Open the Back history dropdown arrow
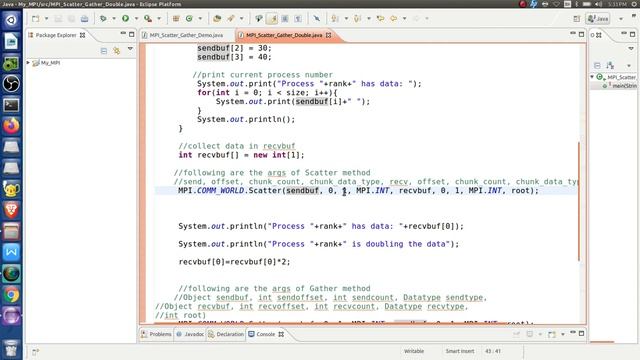 [x=404, y=18]
